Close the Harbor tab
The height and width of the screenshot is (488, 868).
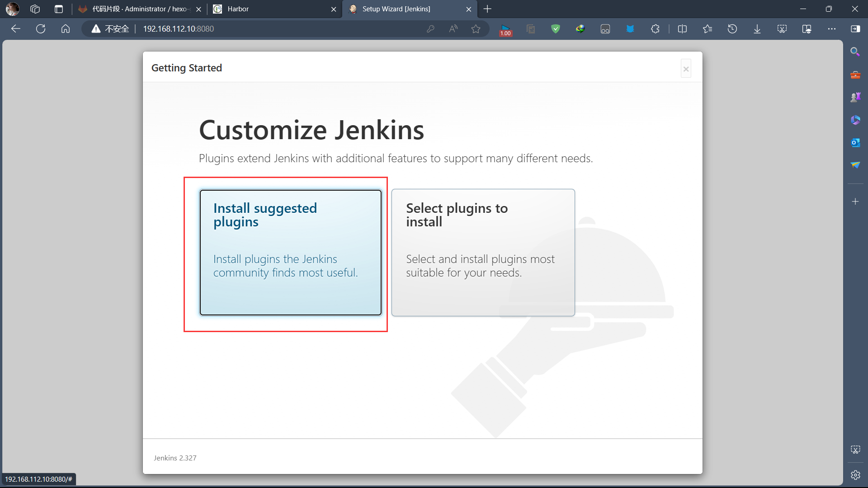334,9
